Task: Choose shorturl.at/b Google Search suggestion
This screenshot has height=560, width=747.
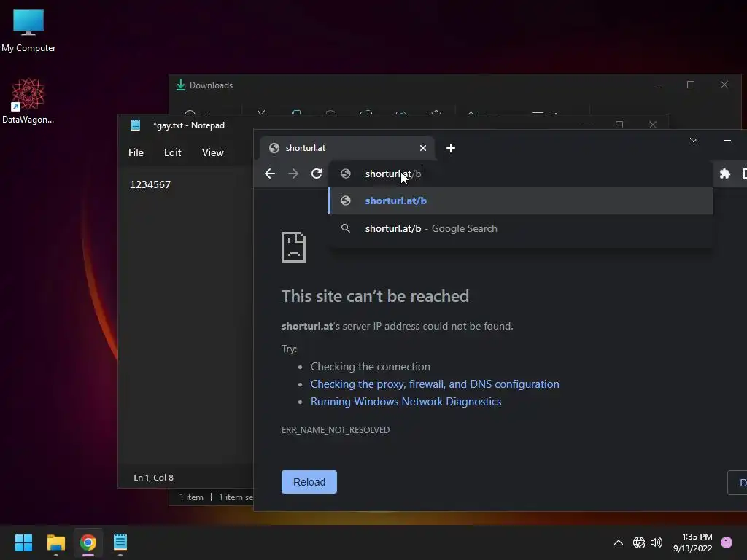Action: 521,228
